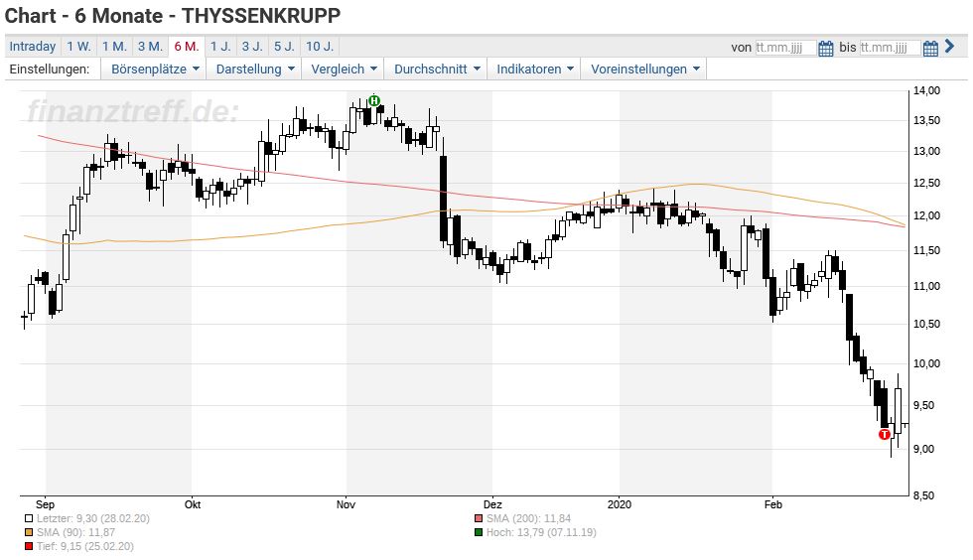Expand the Durchschnitt dropdown
The width and height of the screenshot is (973, 560).
tap(436, 69)
